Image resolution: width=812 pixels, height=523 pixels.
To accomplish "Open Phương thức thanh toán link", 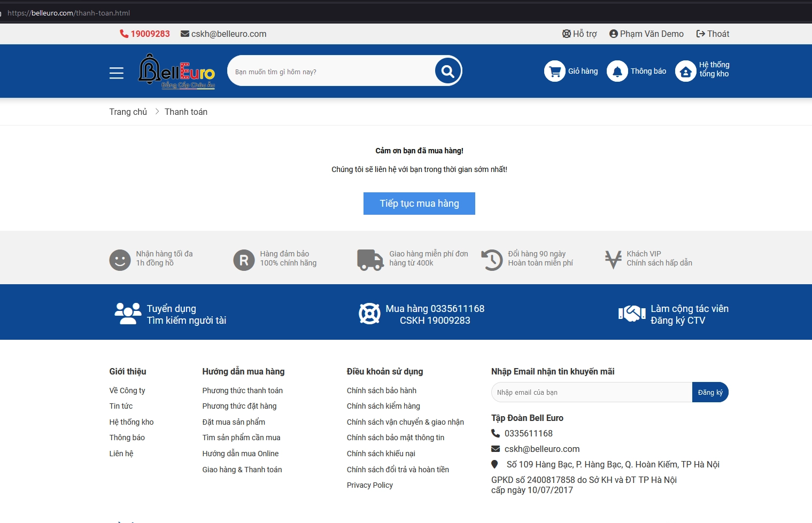I will [x=242, y=391].
